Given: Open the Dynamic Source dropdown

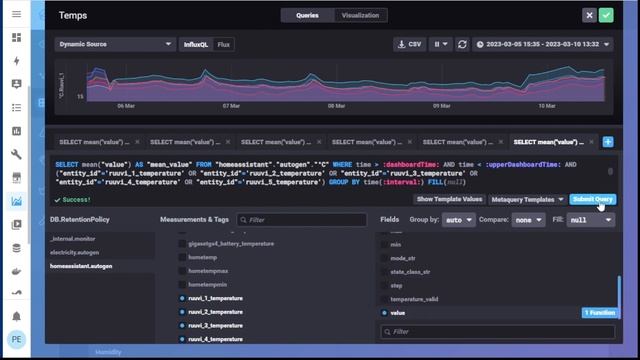Looking at the screenshot, I should (115, 44).
